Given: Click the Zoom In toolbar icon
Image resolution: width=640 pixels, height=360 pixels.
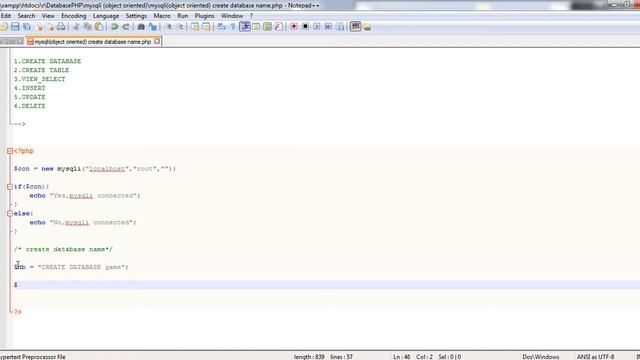Looking at the screenshot, I should point(169,27).
